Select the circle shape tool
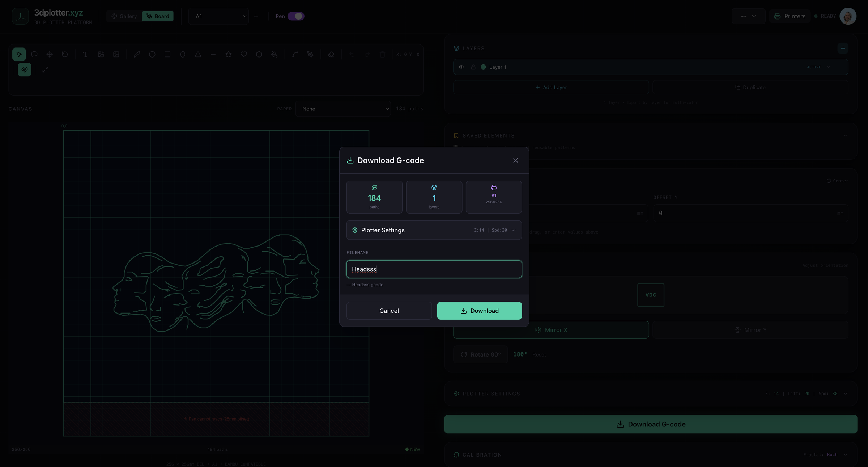 click(152, 54)
